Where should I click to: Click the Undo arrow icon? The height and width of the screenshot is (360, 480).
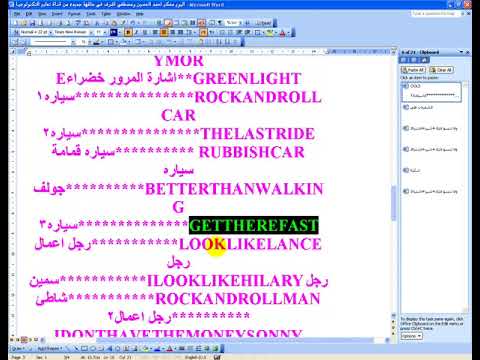(x=132, y=23)
